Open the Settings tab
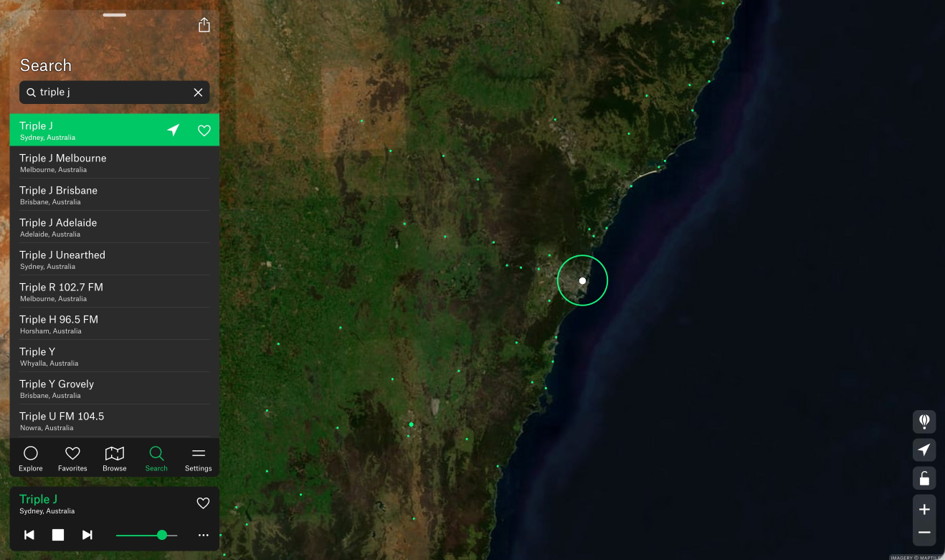 tap(199, 459)
